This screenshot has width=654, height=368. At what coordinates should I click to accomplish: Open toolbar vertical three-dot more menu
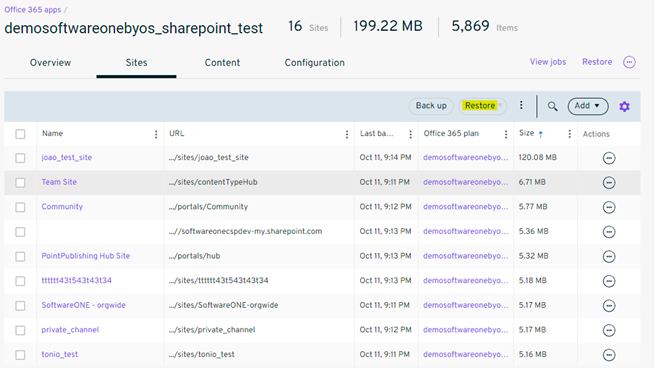pos(521,105)
